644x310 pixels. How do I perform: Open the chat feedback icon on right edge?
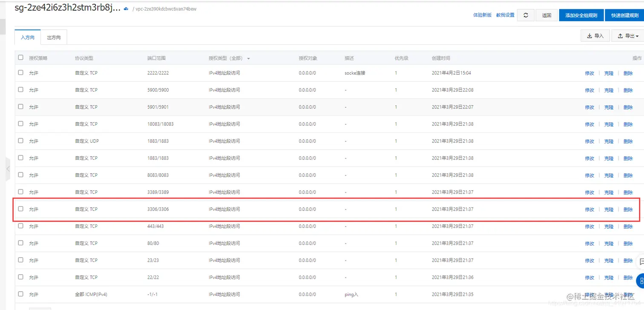tap(641, 261)
